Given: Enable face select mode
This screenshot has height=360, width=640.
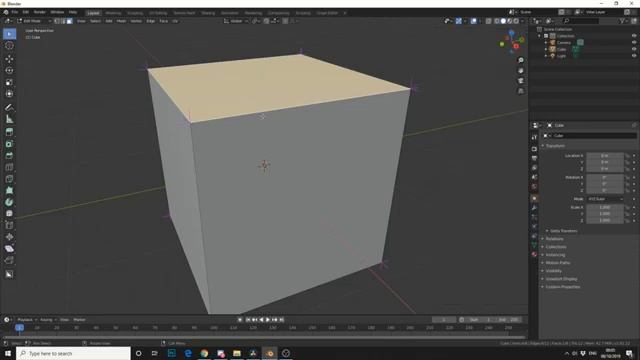Looking at the screenshot, I should 70,21.
